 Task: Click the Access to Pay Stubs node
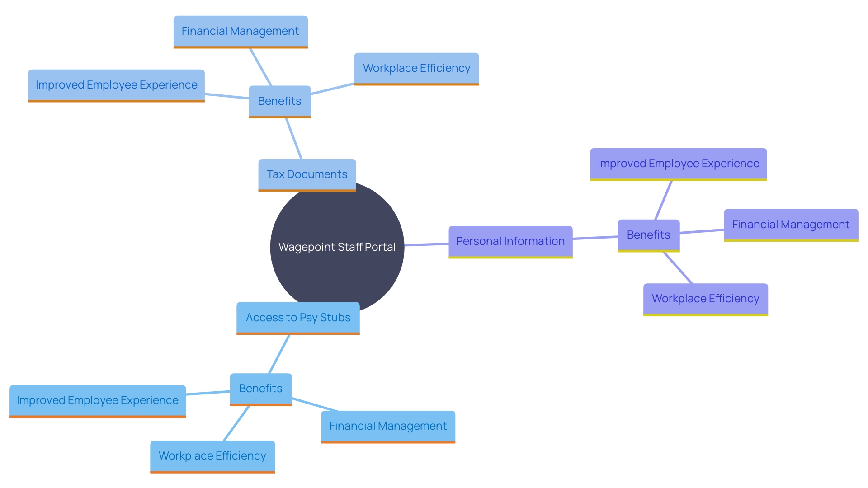tap(290, 316)
